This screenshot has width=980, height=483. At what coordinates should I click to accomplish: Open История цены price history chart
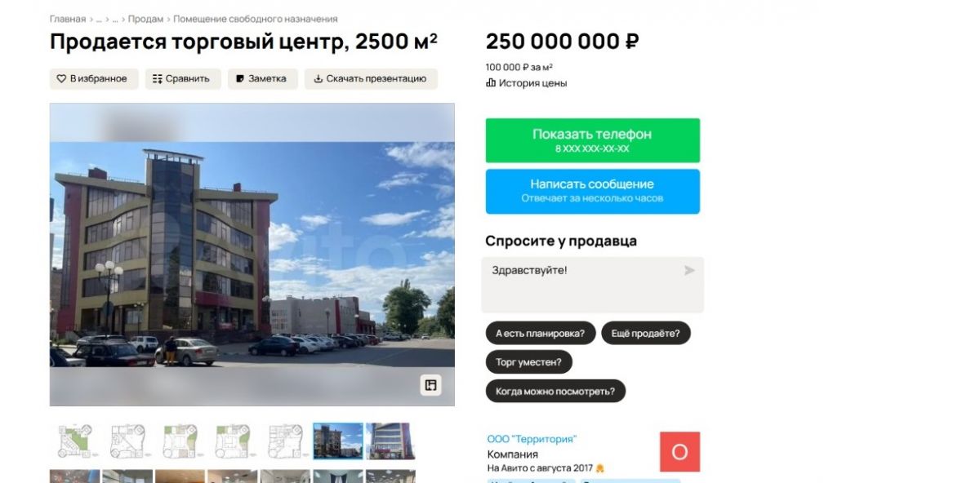(526, 83)
